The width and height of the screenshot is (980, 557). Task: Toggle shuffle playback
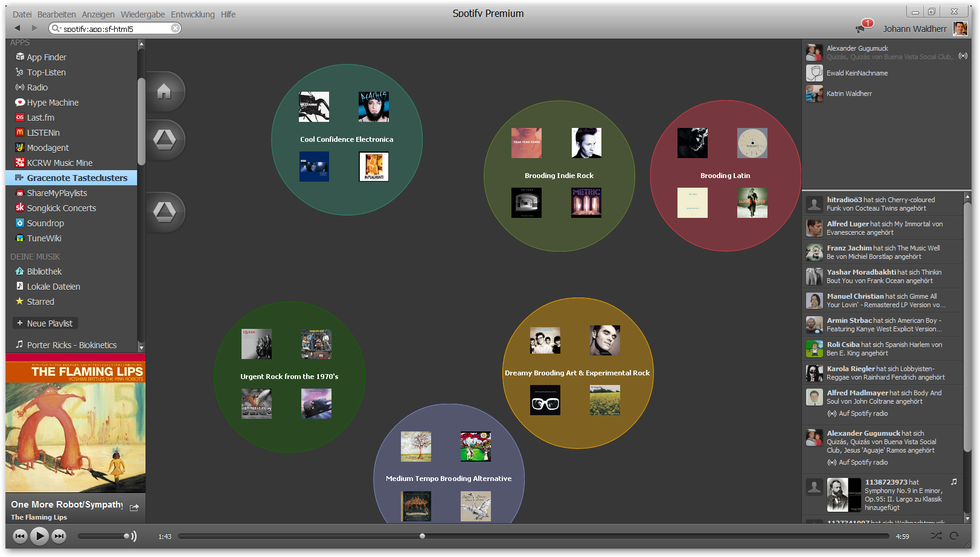point(936,536)
